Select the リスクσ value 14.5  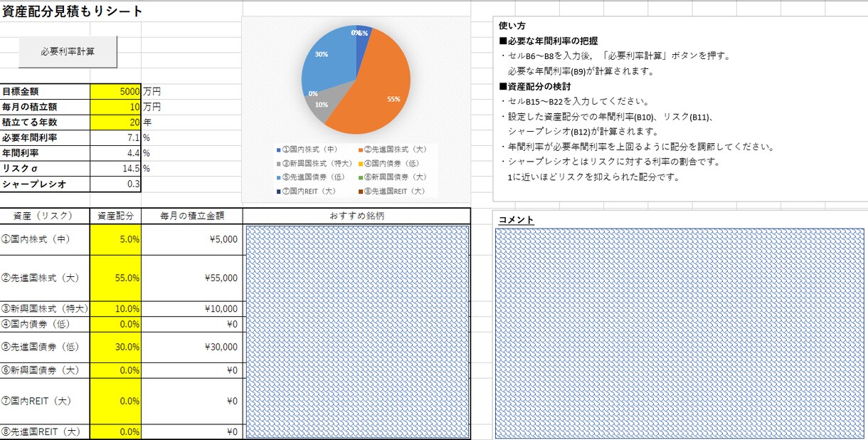tap(116, 169)
